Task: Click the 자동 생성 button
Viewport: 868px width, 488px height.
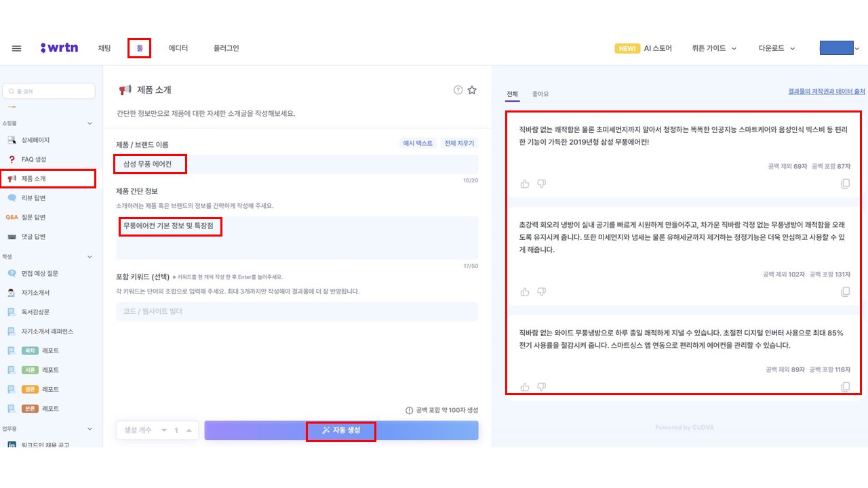Action: pos(341,430)
